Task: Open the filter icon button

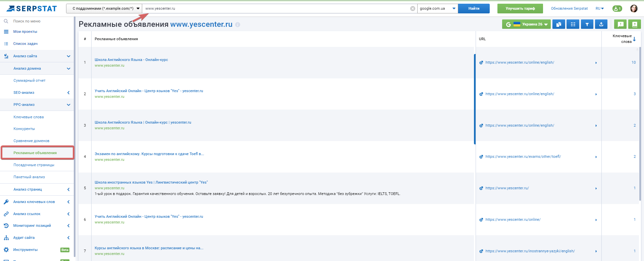Action: click(x=587, y=24)
